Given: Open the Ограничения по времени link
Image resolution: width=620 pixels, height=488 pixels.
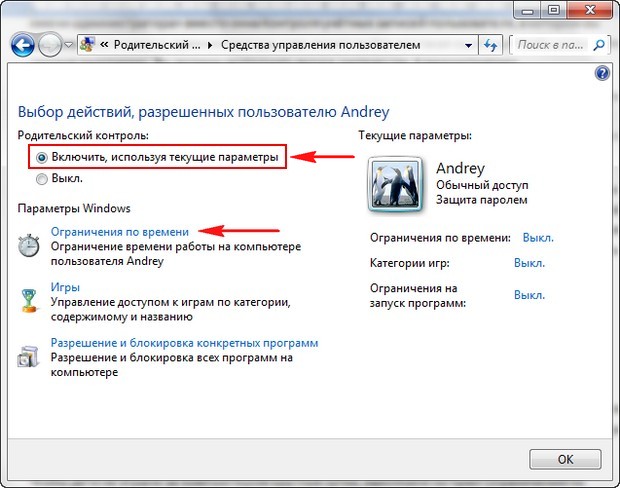Looking at the screenshot, I should click(120, 232).
